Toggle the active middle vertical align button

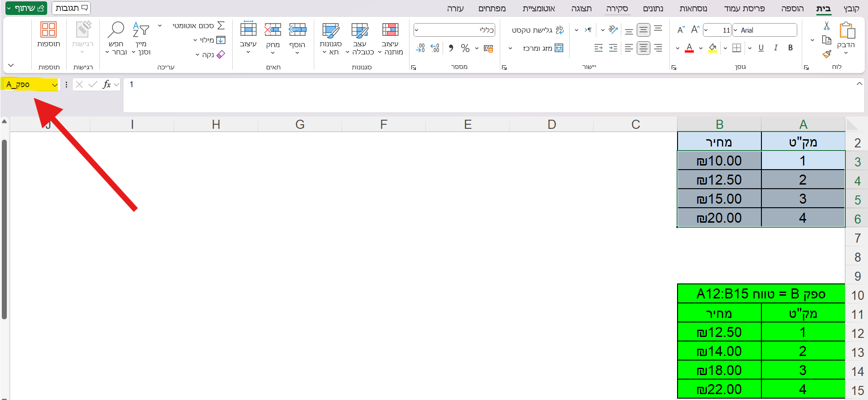click(644, 30)
